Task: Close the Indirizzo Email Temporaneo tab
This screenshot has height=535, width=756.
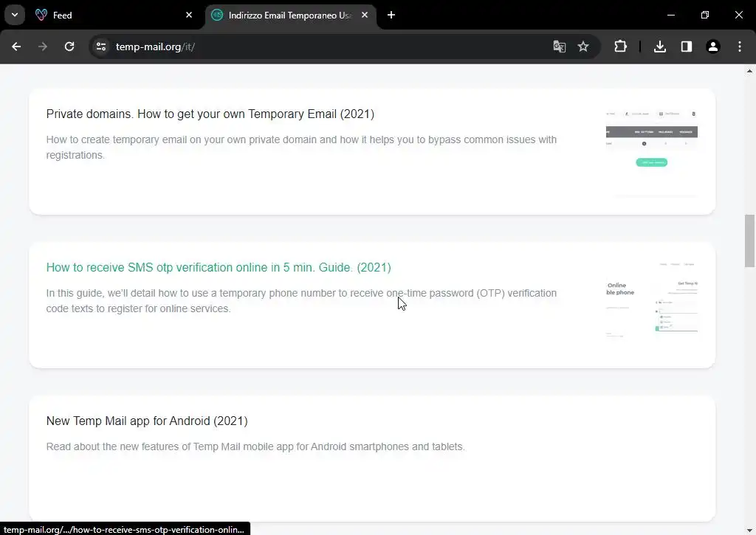Action: click(365, 15)
